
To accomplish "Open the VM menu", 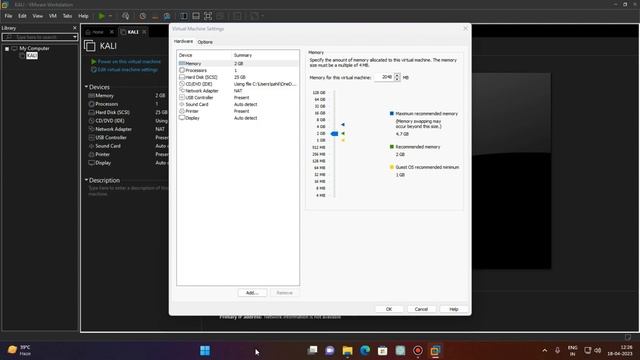I will [x=53, y=16].
